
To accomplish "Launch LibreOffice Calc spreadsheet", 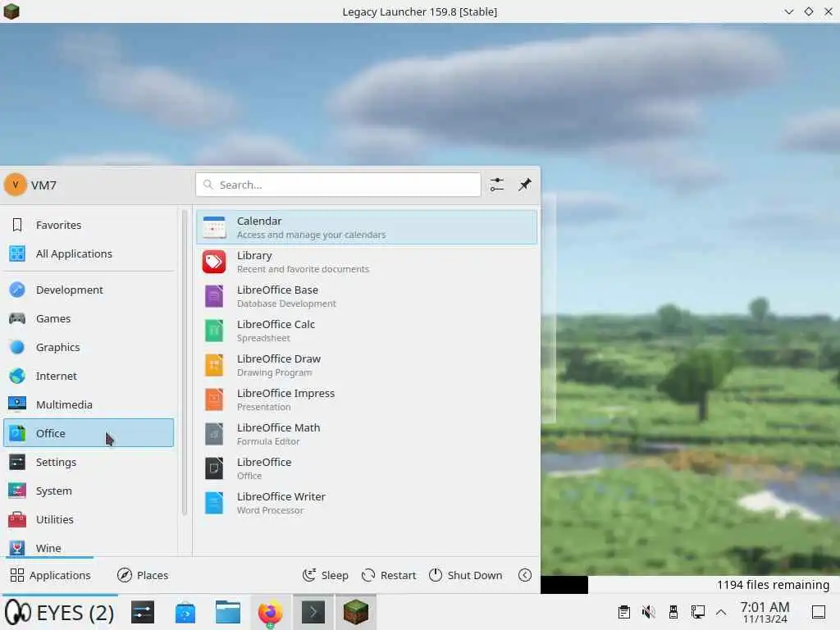I will coord(367,331).
